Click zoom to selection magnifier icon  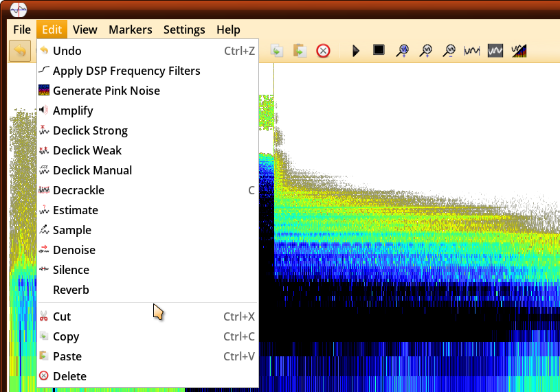[x=403, y=50]
